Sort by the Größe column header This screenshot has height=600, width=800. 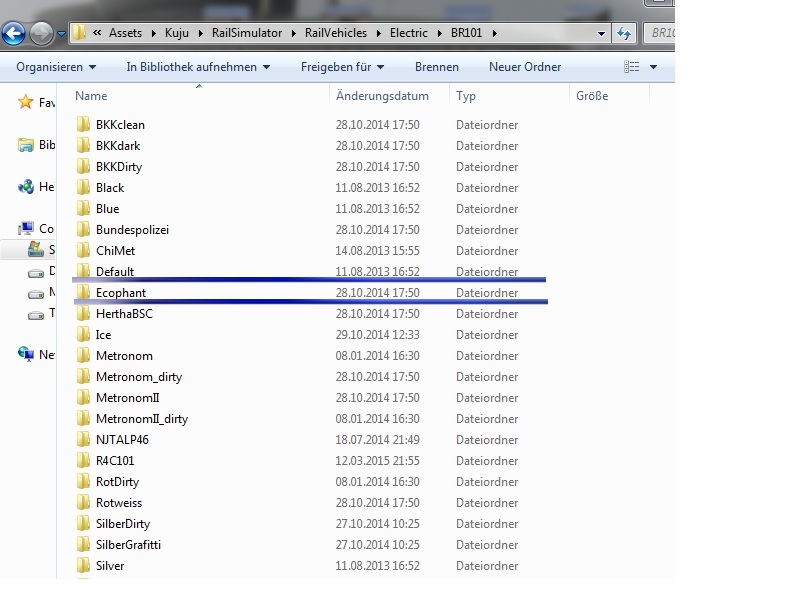point(592,96)
